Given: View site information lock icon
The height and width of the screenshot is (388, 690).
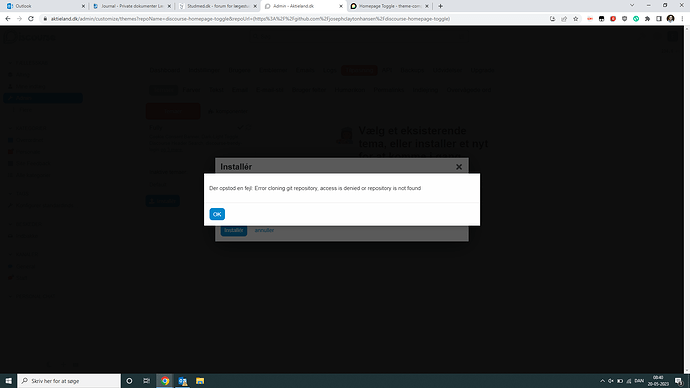Looking at the screenshot, I should click(45, 19).
